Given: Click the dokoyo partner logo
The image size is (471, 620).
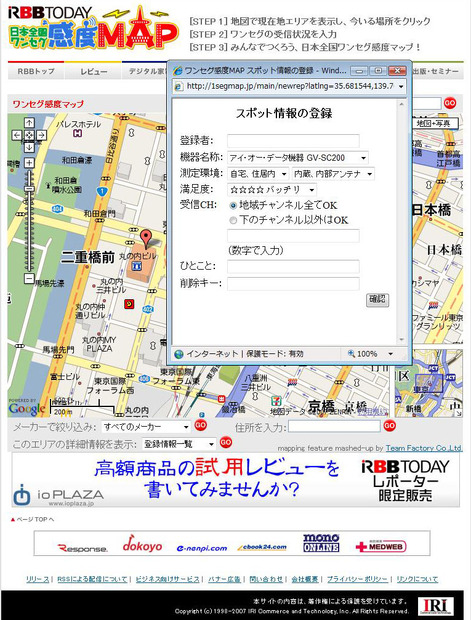Looking at the screenshot, I should pyautogui.click(x=142, y=544).
